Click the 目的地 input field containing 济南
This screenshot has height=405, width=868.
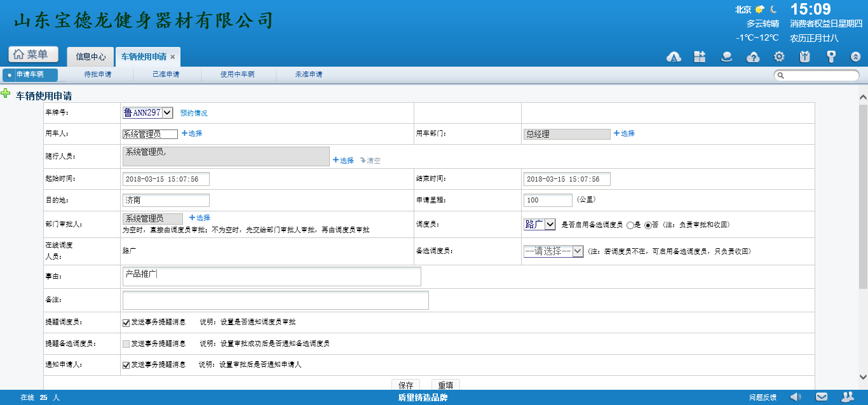[166, 200]
